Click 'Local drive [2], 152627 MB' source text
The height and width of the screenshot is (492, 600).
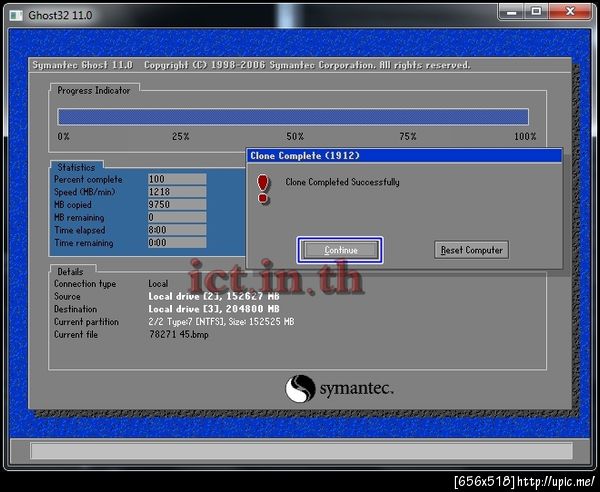click(x=214, y=297)
